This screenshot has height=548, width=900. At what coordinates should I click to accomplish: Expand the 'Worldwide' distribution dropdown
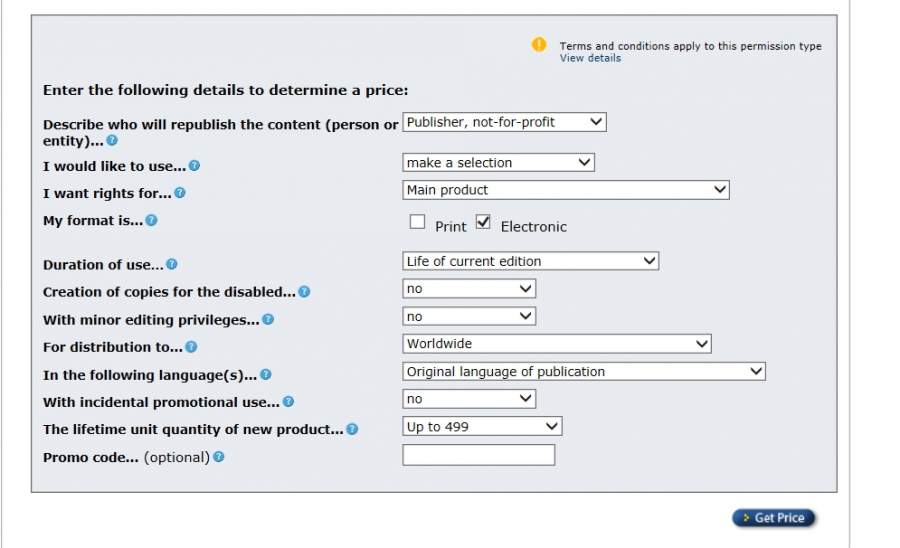pos(556,344)
